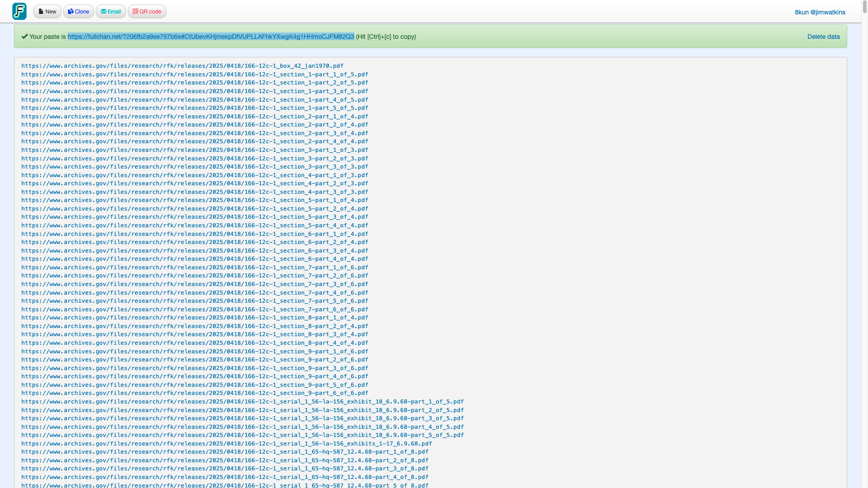Viewport: 868px width, 488px height.
Task: Open section_1-part_1_of_5.pdf link
Action: pos(195,75)
